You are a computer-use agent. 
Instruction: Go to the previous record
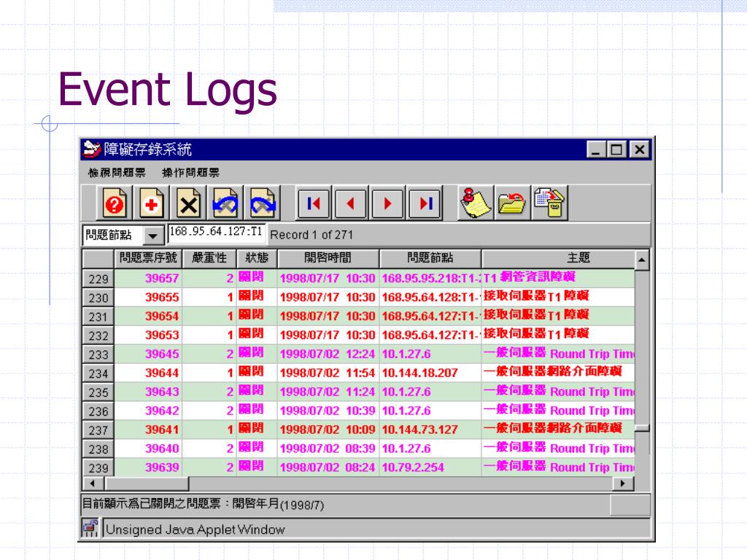tap(351, 204)
